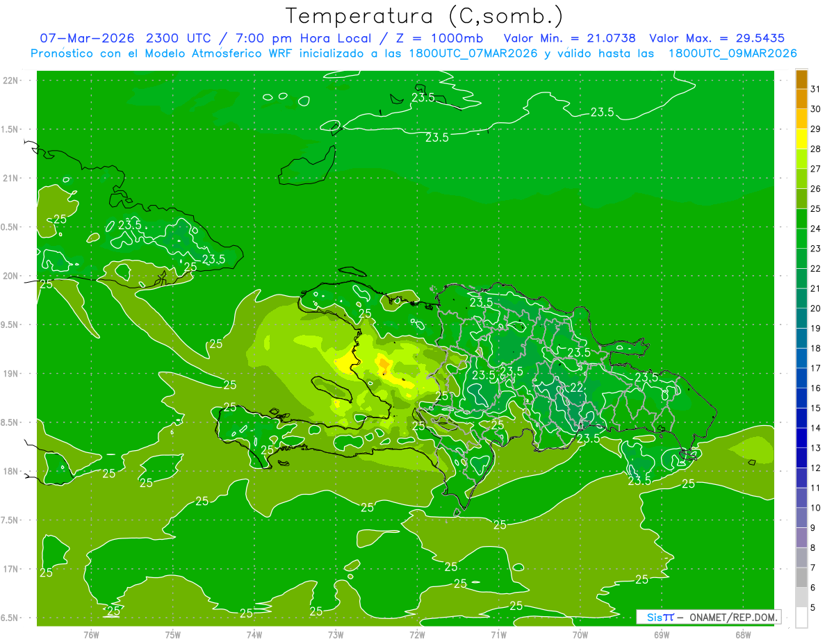Screen dimensions: 834x644
Task: Click the '18N' latitude axis label
Action: click(13, 472)
